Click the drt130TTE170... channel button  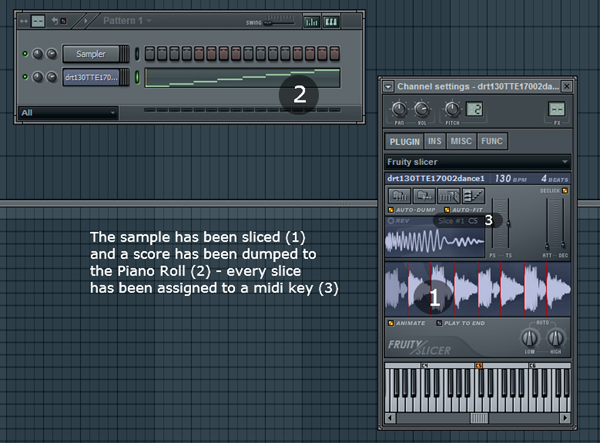pyautogui.click(x=91, y=77)
